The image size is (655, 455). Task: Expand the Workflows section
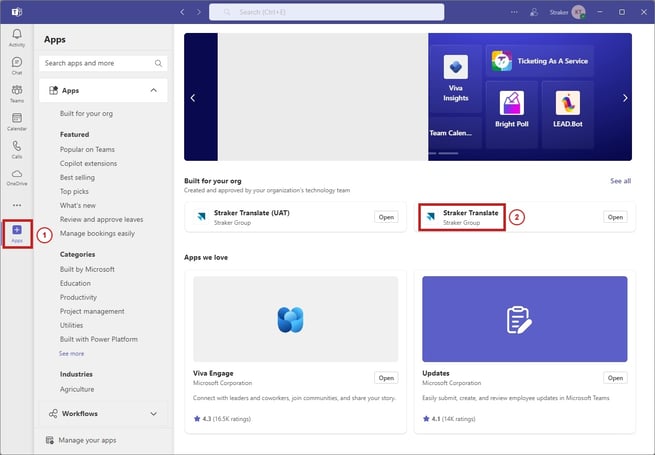(103, 414)
